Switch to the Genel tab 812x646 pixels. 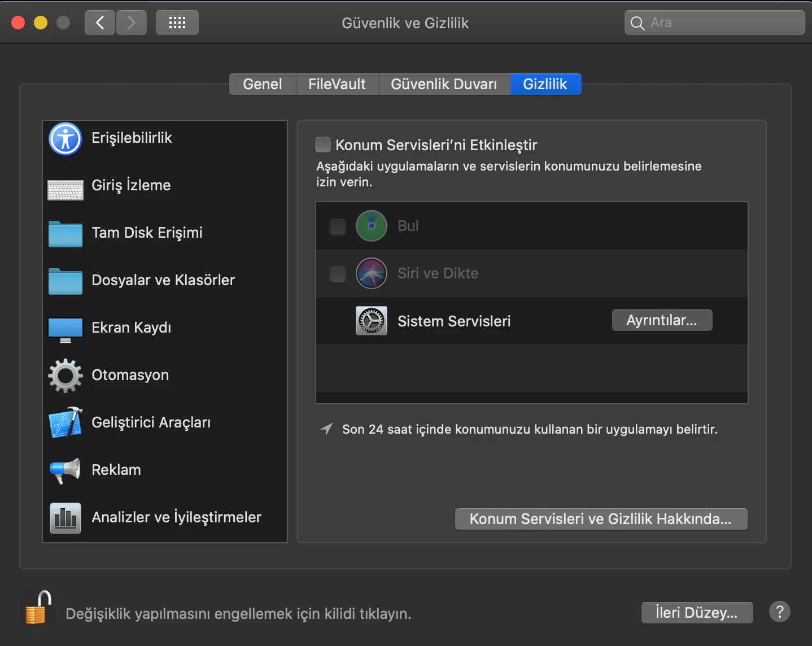[263, 84]
